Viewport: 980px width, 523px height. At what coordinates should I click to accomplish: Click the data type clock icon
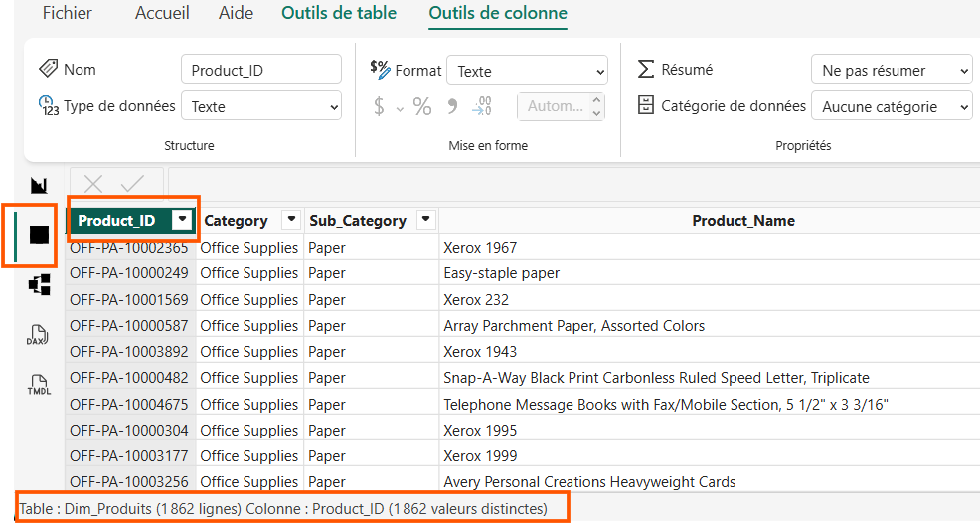[x=48, y=105]
